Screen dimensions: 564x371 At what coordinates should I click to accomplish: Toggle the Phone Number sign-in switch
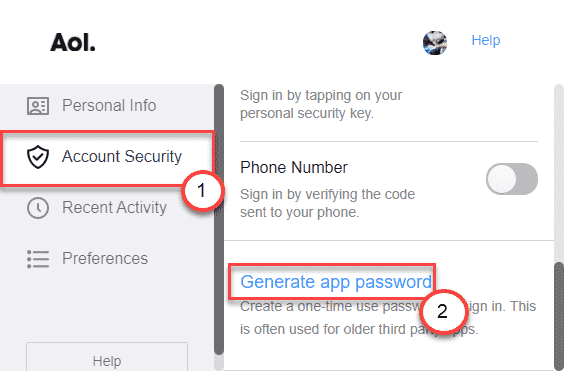(x=512, y=179)
